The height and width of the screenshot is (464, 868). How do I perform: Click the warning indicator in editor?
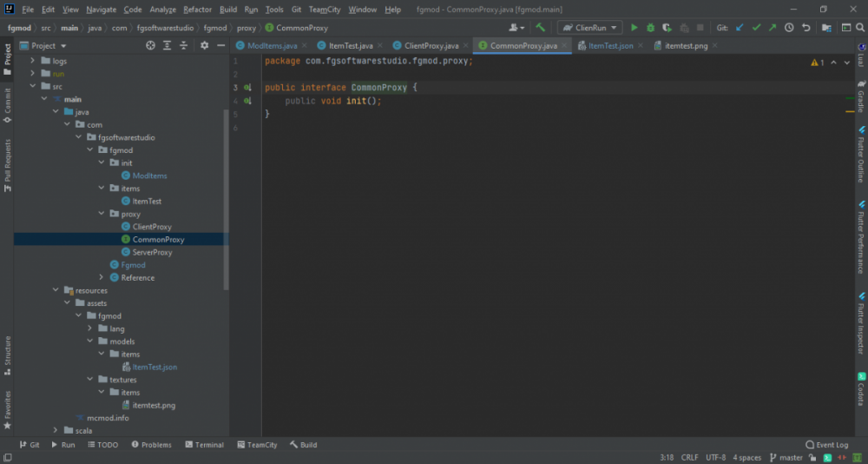click(818, 63)
